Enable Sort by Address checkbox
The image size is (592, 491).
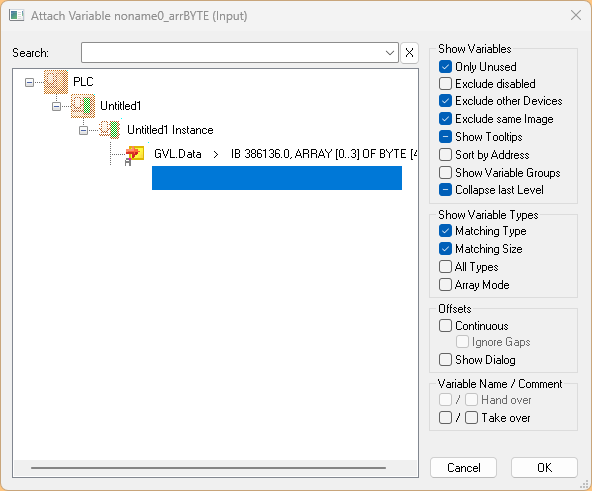tap(446, 154)
